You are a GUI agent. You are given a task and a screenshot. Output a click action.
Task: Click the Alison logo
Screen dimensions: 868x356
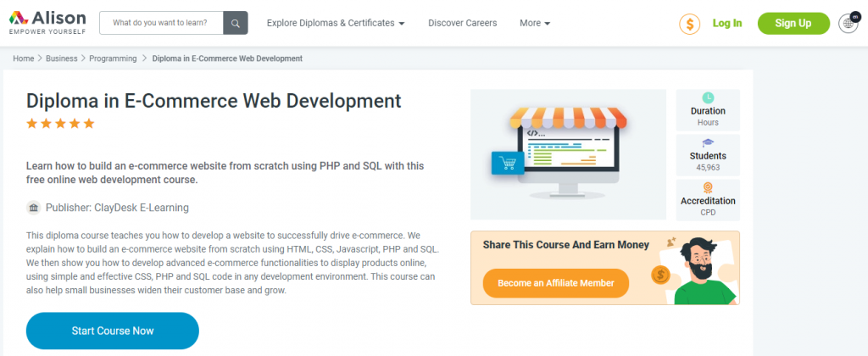47,23
